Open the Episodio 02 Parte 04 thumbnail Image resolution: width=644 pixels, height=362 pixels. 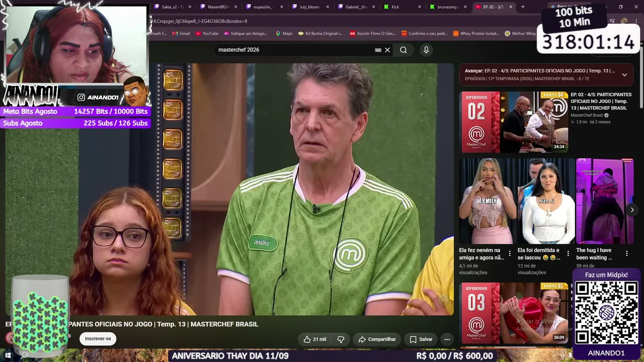[515, 122]
